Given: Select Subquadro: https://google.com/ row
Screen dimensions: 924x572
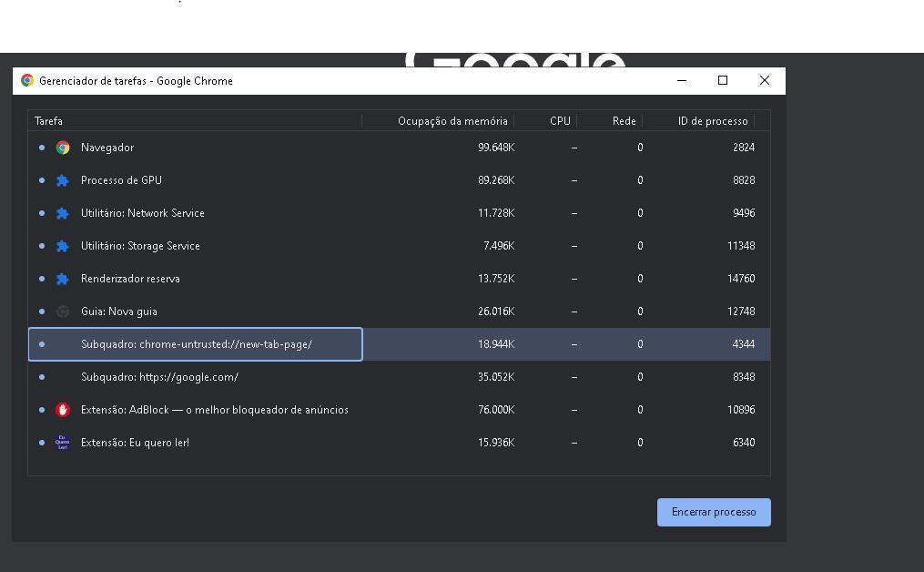Looking at the screenshot, I should [x=399, y=377].
